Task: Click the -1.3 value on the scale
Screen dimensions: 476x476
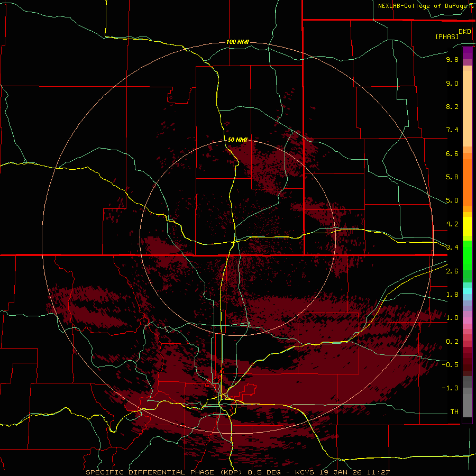Action: [x=450, y=388]
